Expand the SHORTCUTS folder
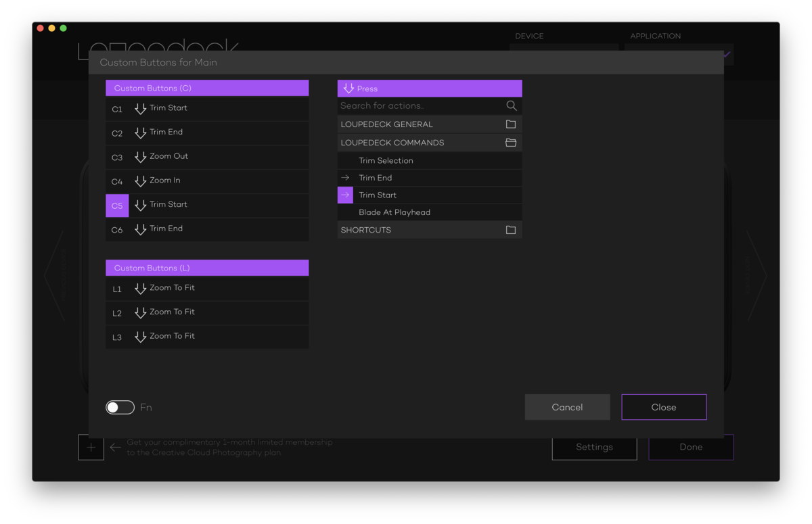 (430, 230)
